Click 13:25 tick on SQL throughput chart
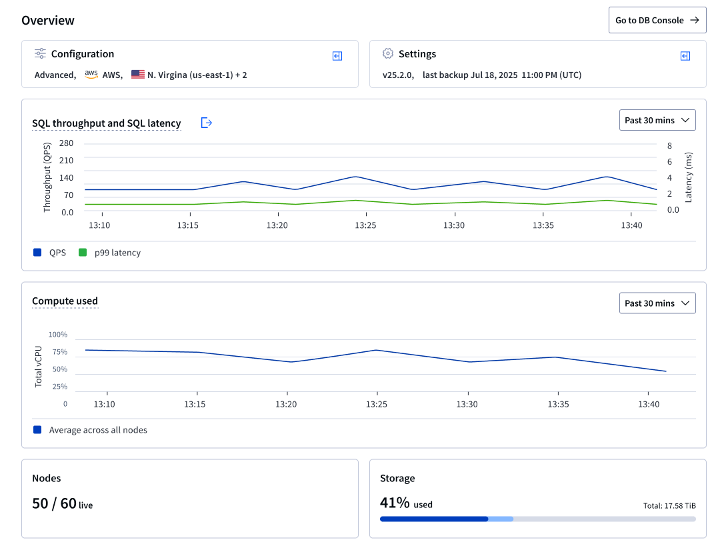This screenshot has height=560, width=728. [365, 225]
